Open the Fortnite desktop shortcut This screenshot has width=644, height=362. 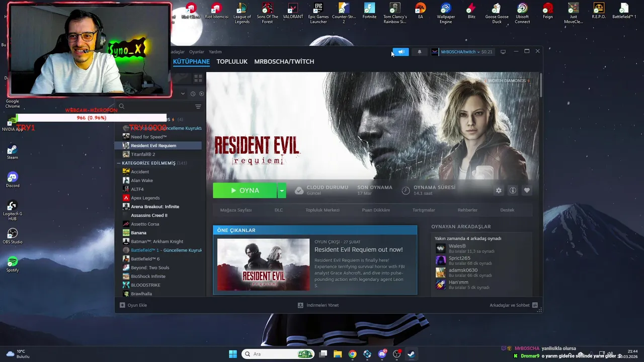click(369, 12)
